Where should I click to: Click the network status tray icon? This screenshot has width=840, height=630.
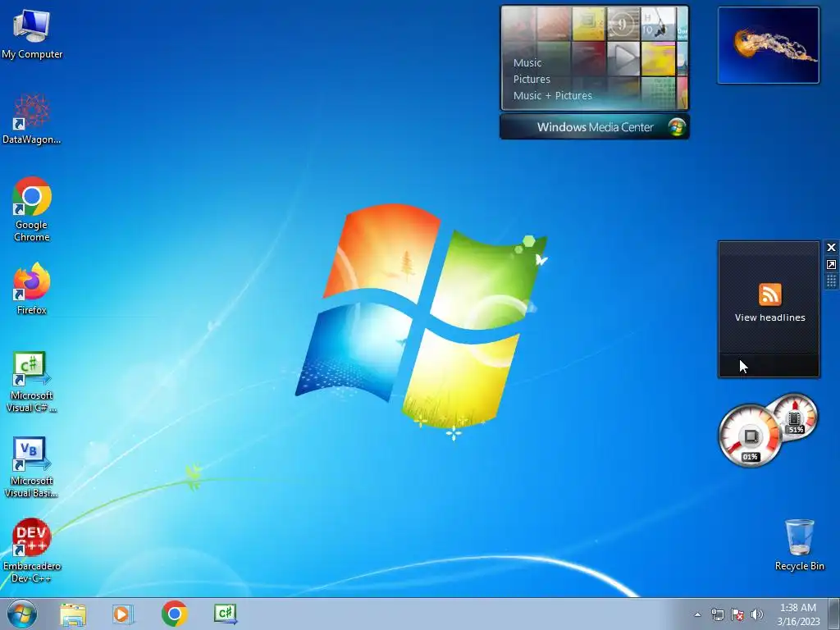point(717,614)
